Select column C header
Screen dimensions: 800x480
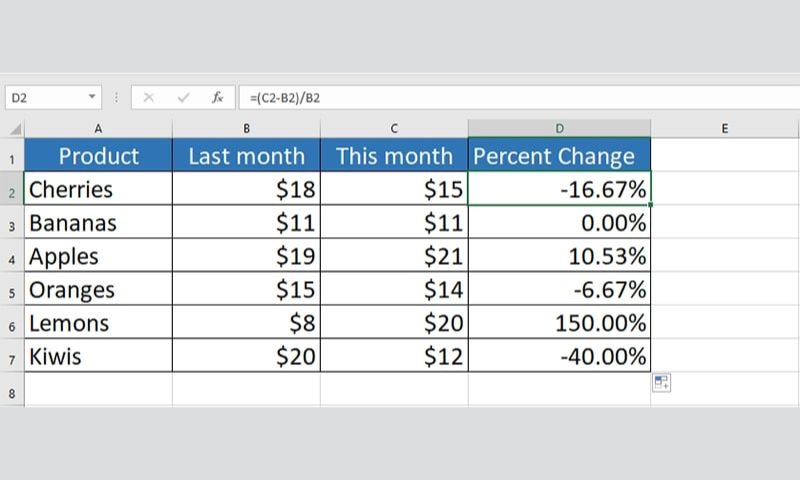click(394, 129)
